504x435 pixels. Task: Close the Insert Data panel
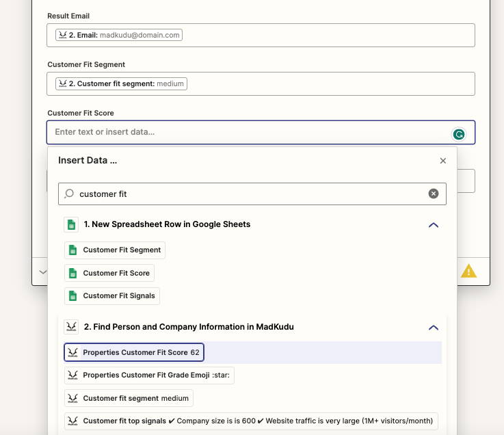[x=443, y=161]
